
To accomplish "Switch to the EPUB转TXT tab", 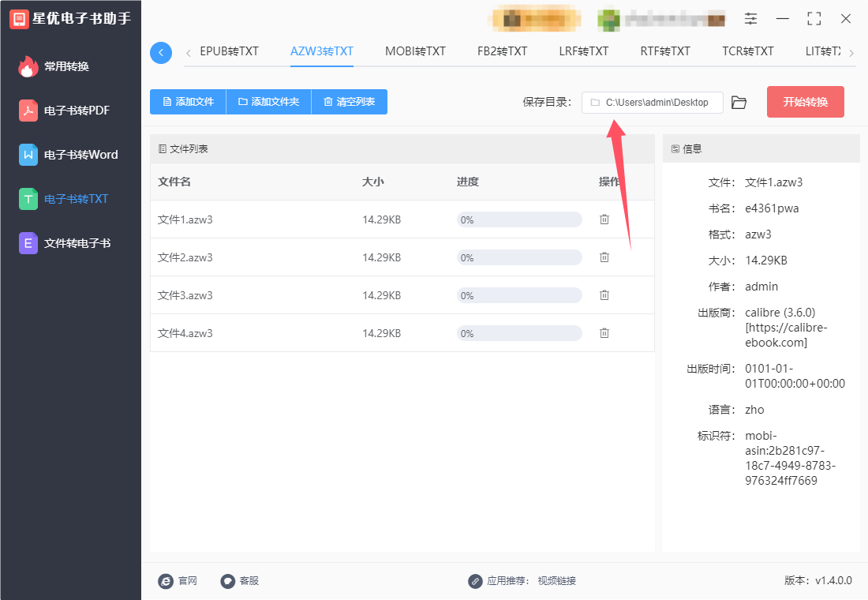I will click(229, 51).
